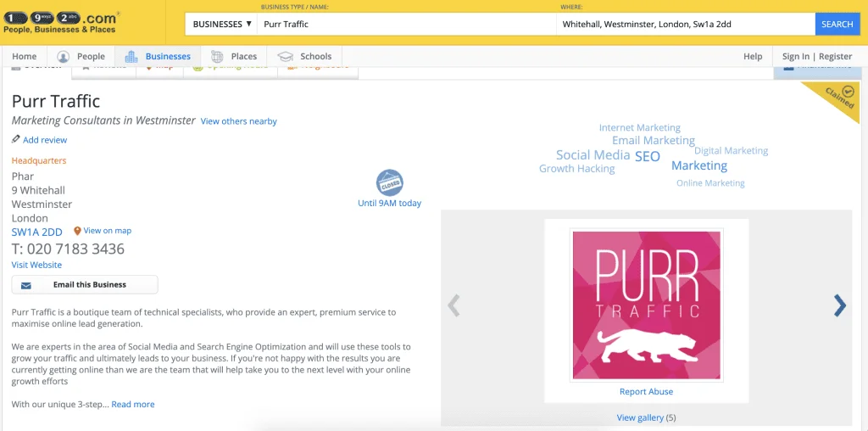
Task: Click the Purr Traffic logo image
Action: point(647,305)
